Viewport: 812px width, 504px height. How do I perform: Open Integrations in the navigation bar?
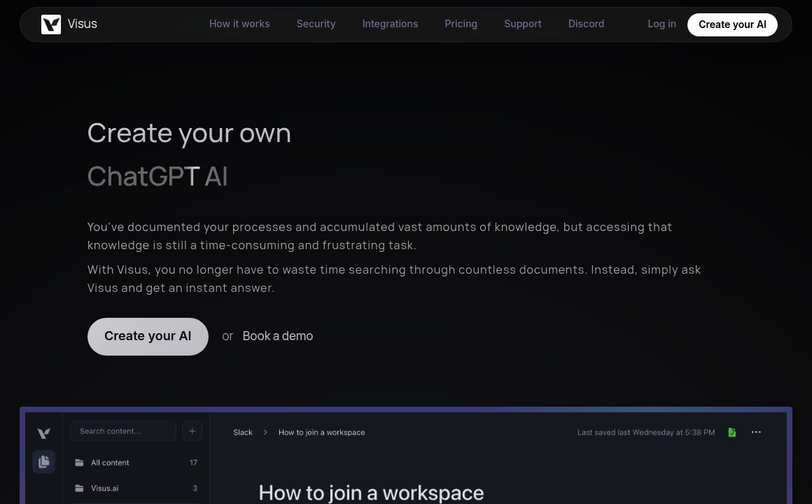pos(390,24)
